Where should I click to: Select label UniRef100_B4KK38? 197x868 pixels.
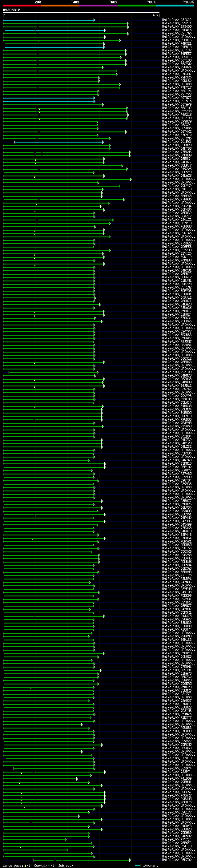177,406
